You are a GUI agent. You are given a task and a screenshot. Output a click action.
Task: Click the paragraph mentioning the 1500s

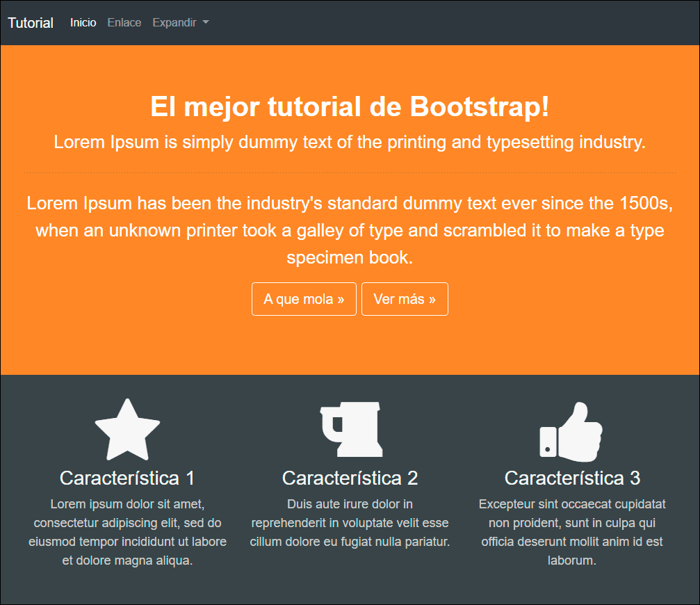[x=350, y=230]
